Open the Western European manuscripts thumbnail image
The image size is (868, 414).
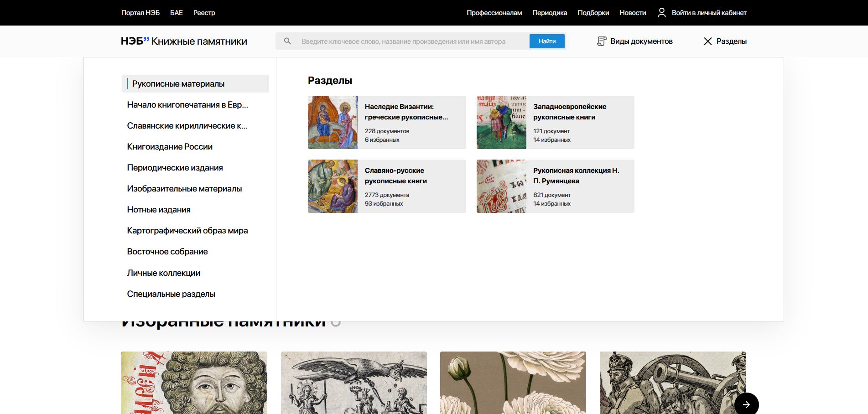coord(501,122)
